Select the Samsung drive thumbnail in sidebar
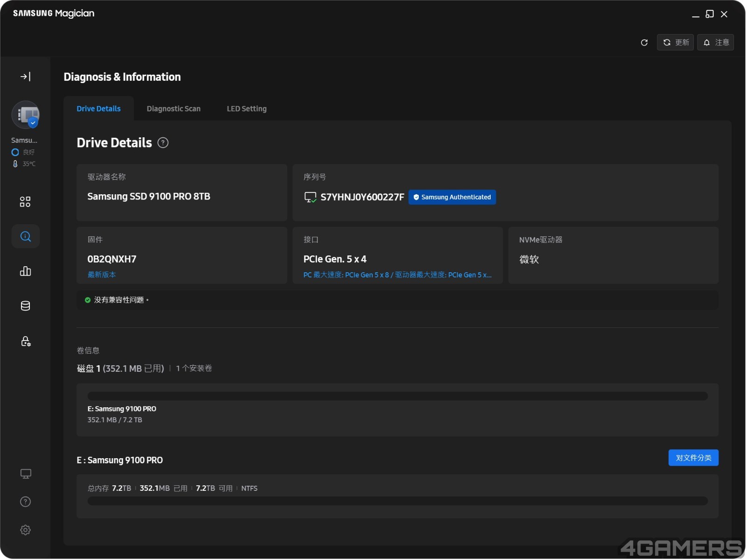The image size is (747, 560). point(26,115)
